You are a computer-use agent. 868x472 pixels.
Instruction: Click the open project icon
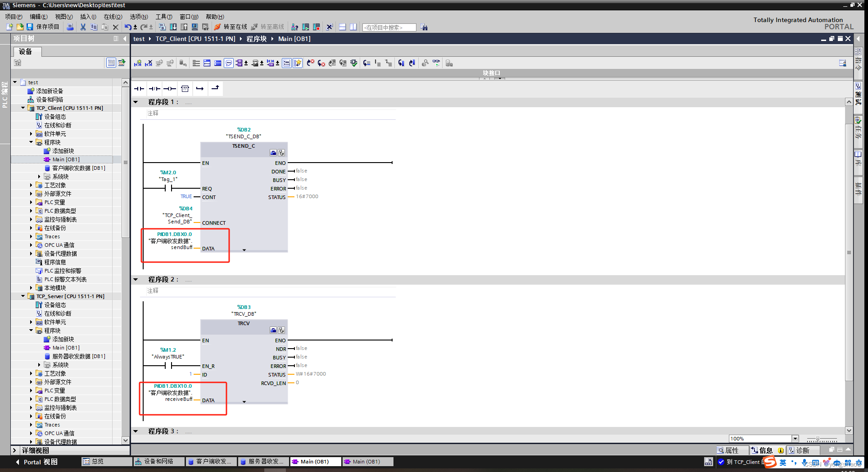point(20,27)
